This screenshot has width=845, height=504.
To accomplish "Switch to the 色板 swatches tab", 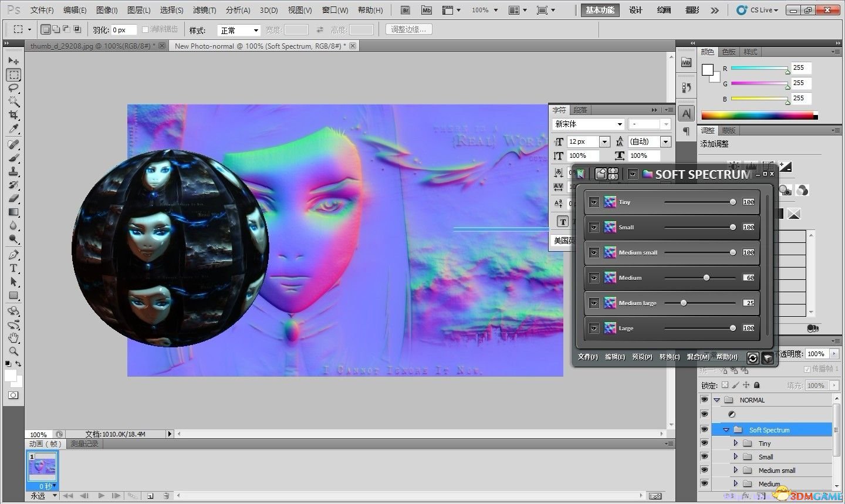I will 728,52.
